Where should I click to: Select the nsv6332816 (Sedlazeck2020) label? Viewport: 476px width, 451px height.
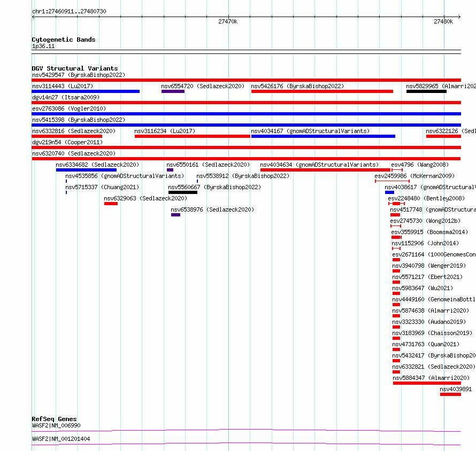pyautogui.click(x=74, y=131)
